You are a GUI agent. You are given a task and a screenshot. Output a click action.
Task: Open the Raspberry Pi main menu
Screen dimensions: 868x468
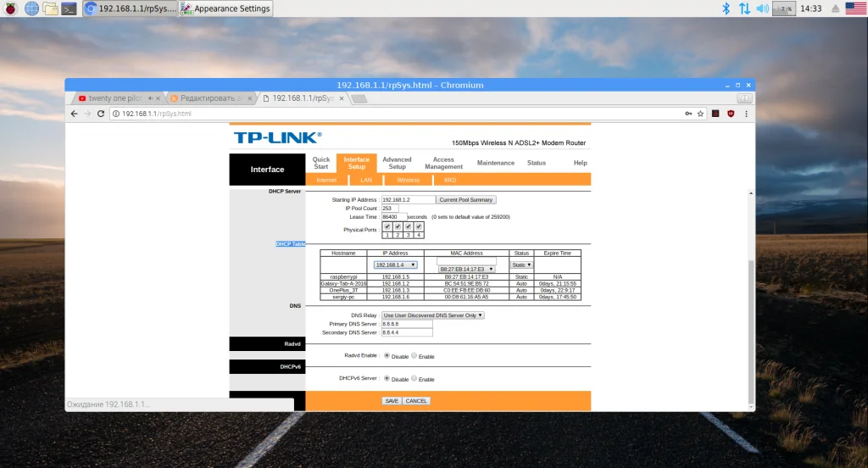pyautogui.click(x=10, y=8)
